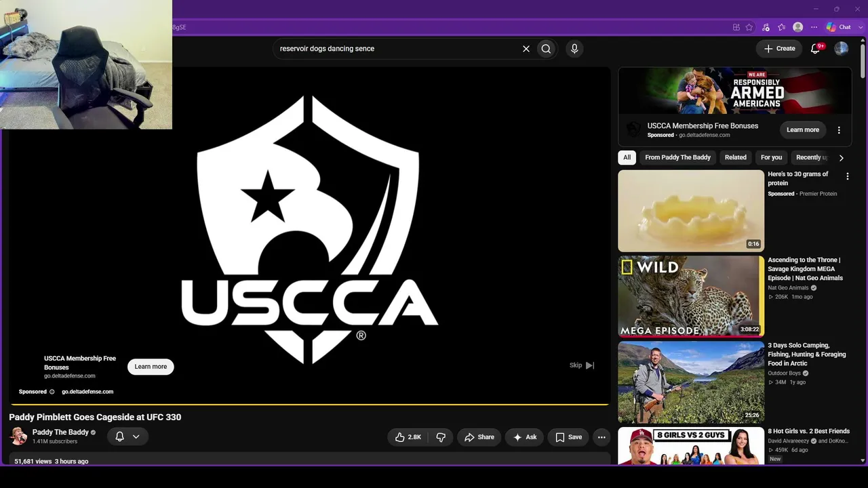Image resolution: width=868 pixels, height=488 pixels.
Task: Open options for the Premier Protein ad
Action: click(x=847, y=176)
